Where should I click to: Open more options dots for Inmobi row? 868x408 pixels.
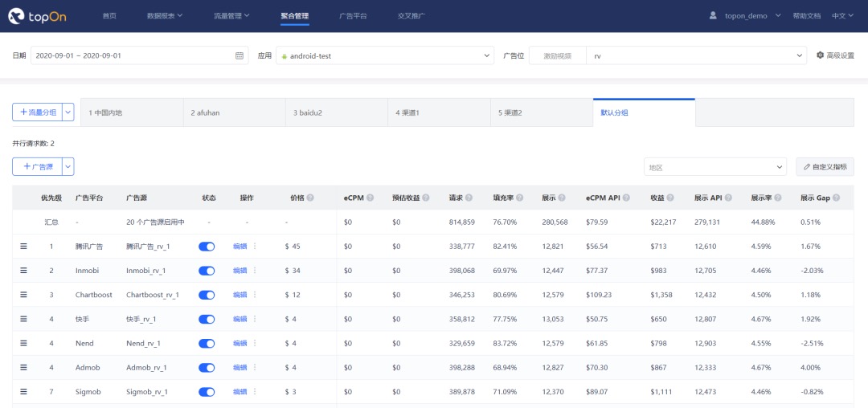[255, 271]
